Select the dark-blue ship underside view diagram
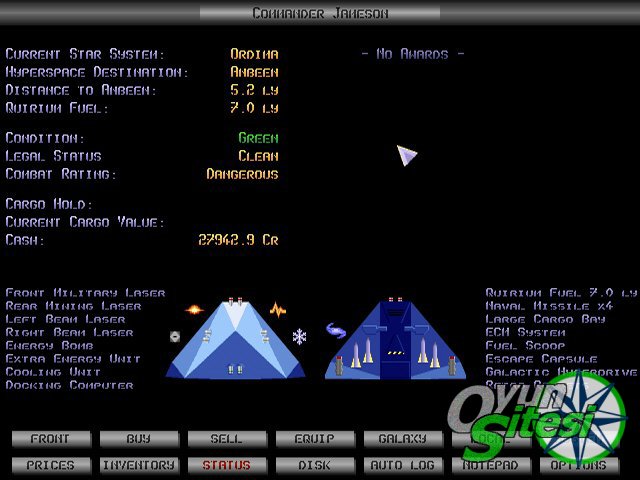 pos(395,338)
